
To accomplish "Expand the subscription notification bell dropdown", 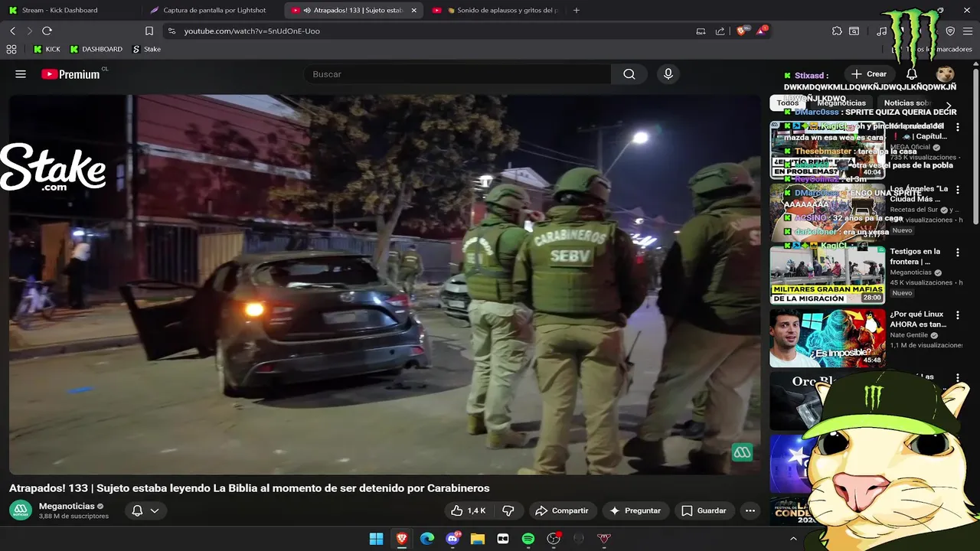I will pyautogui.click(x=145, y=510).
